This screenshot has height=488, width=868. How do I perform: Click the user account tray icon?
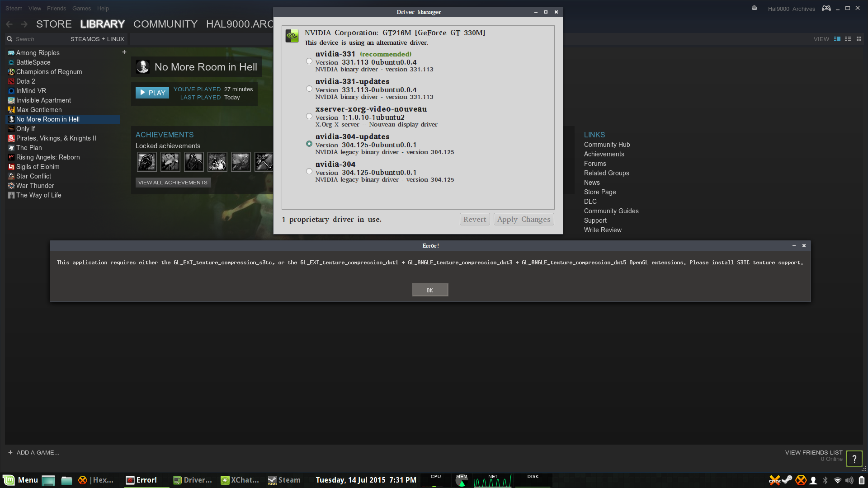813,480
